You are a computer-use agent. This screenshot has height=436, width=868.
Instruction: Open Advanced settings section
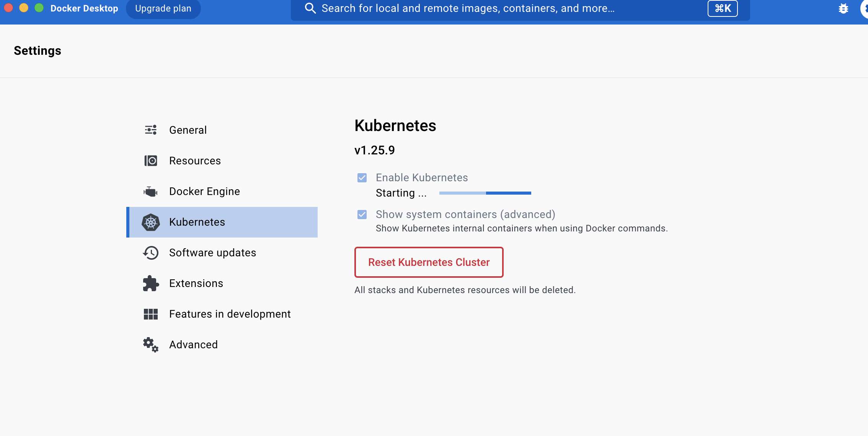tap(222, 345)
